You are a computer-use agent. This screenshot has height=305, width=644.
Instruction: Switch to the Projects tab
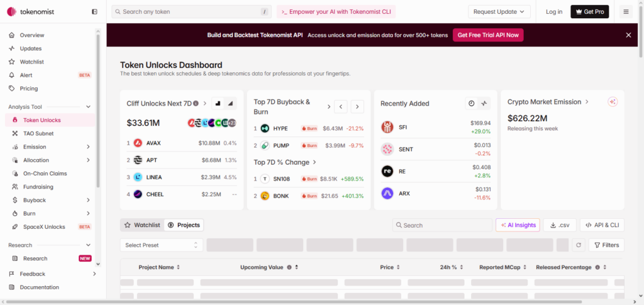[184, 225]
